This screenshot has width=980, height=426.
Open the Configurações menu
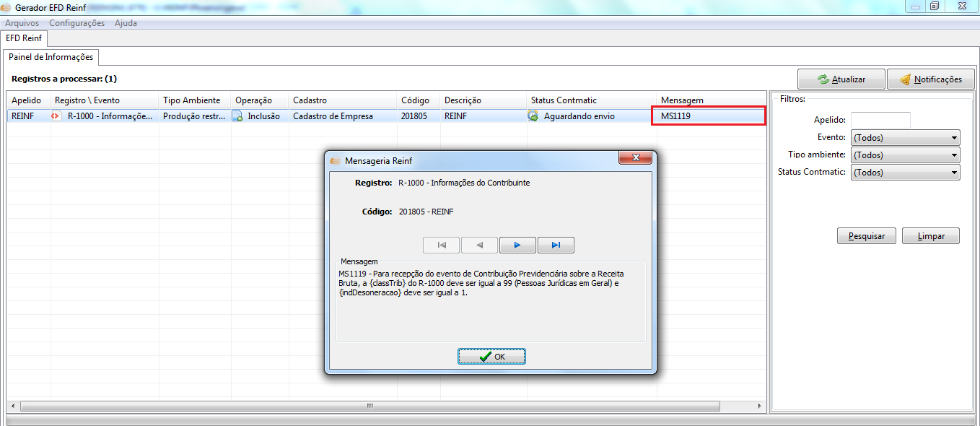(x=76, y=23)
